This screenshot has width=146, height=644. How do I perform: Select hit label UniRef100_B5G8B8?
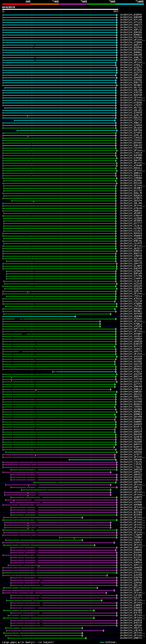tap(131, 611)
